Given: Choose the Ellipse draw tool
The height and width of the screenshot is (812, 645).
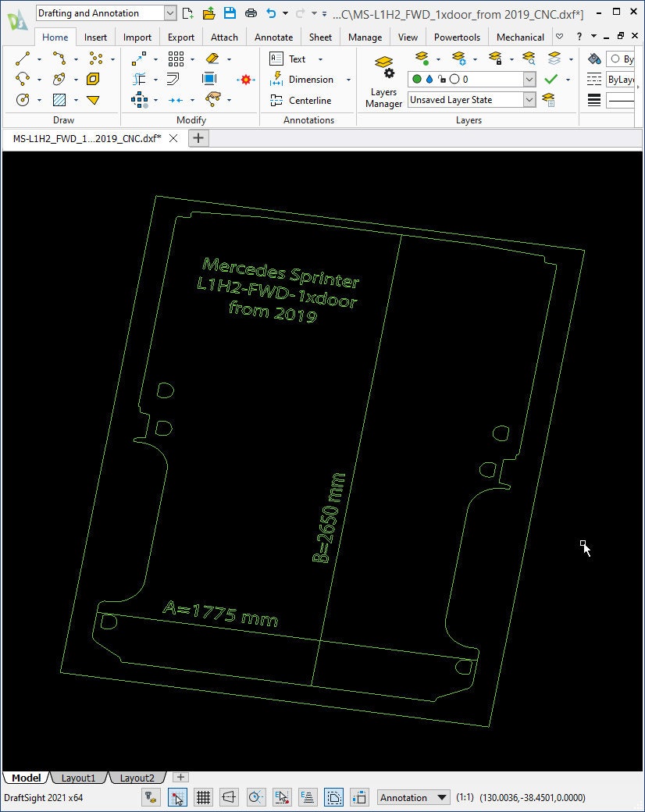Looking at the screenshot, I should (59, 79).
